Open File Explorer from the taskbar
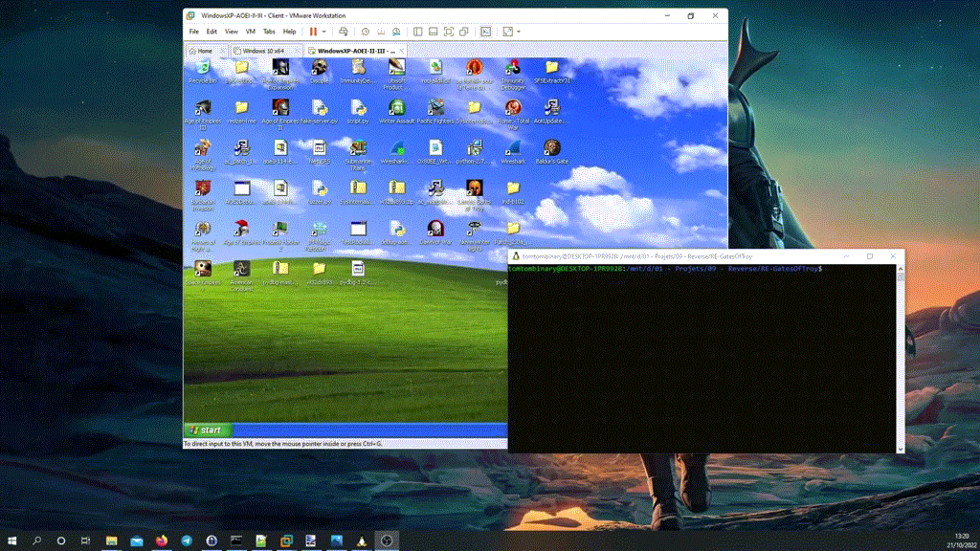Viewport: 980px width, 551px height. pos(111,540)
